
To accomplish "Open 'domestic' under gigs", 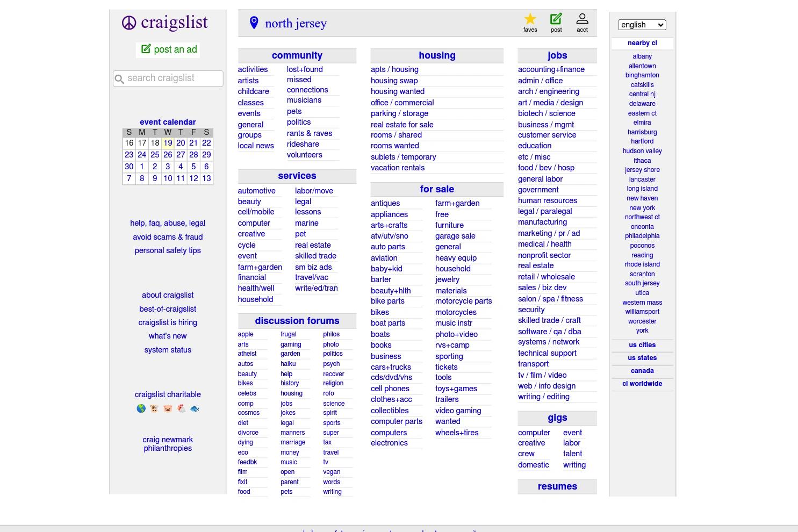I will (x=534, y=465).
